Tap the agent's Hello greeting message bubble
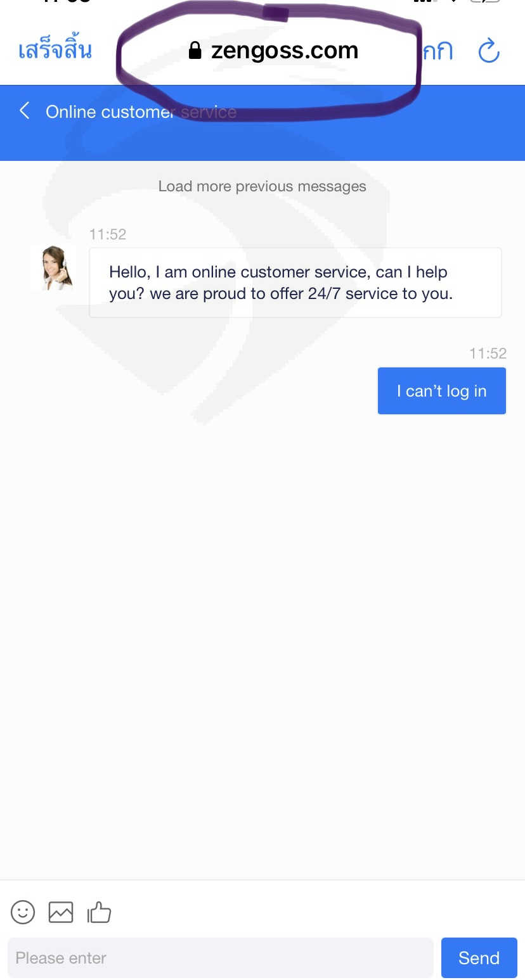The height and width of the screenshot is (980, 525). point(295,283)
